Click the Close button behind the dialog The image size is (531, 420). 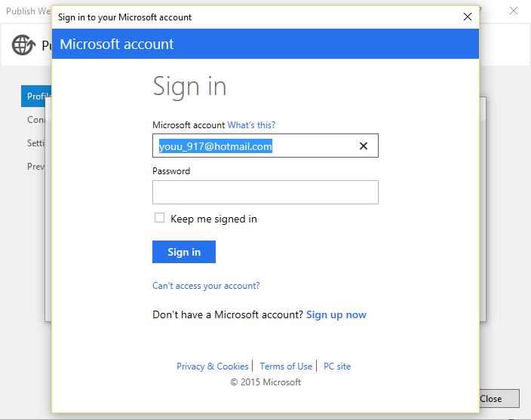pos(499,399)
